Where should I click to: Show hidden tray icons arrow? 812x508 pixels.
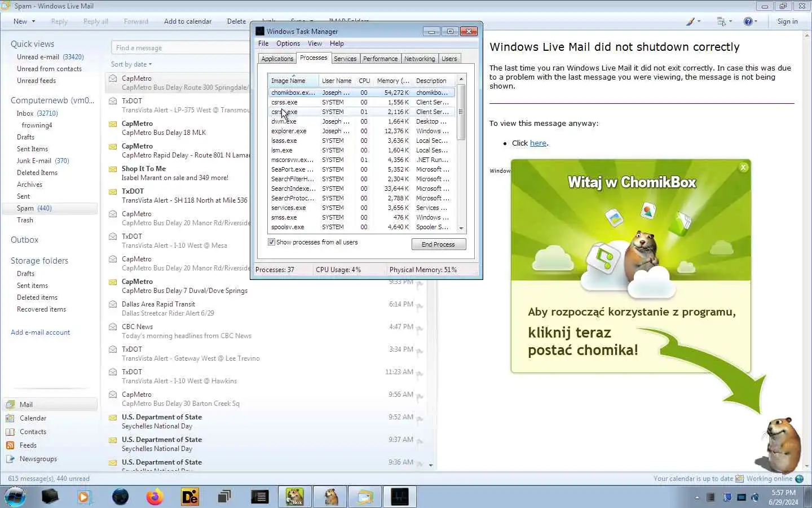[697, 498]
